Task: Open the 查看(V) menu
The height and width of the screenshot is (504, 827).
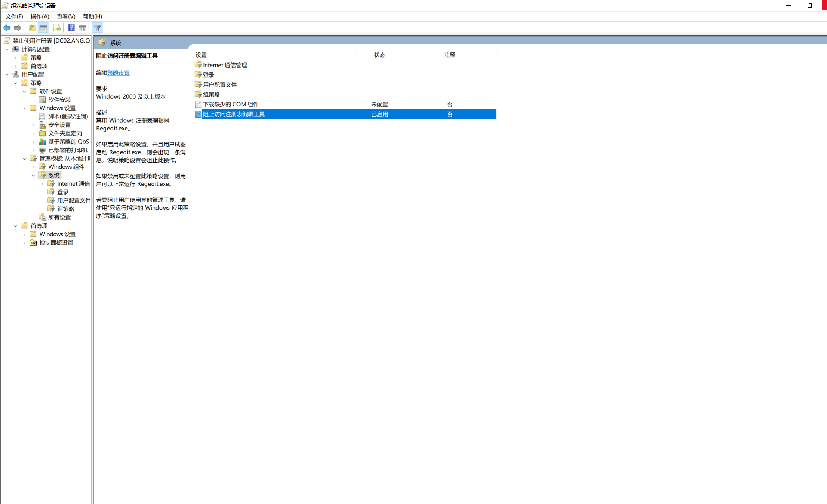Action: point(66,16)
